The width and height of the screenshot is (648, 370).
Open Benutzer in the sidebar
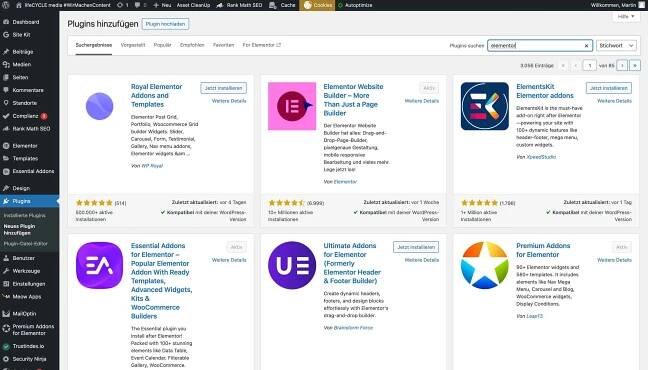(x=23, y=258)
